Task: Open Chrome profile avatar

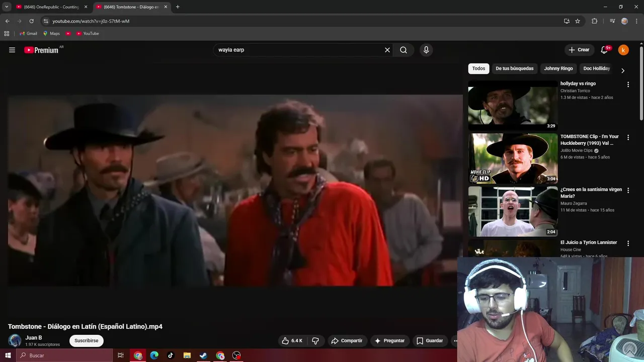Action: 624,21
